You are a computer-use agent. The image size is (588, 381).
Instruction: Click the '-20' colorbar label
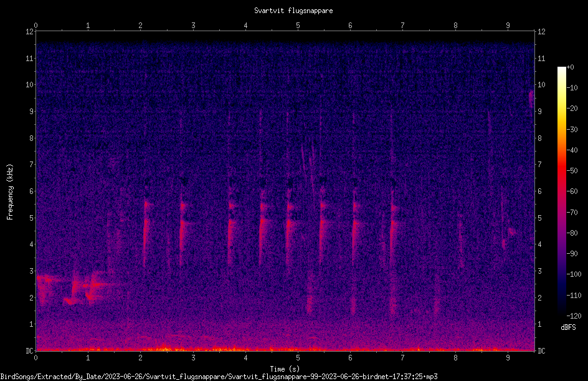click(x=572, y=109)
